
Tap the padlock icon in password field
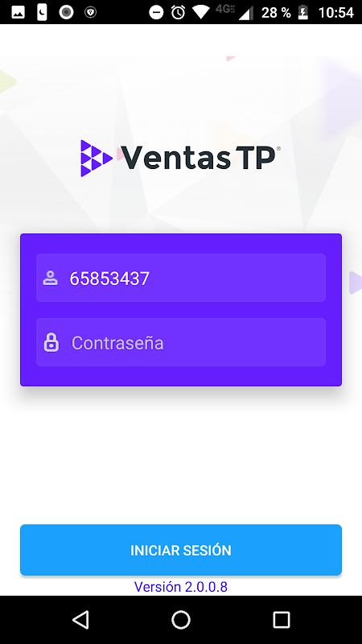click(51, 342)
